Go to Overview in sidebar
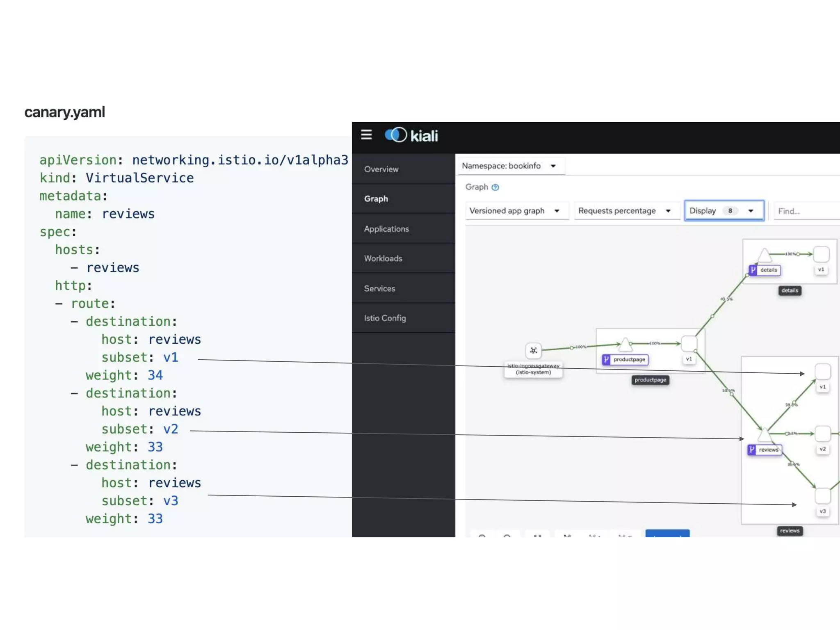This screenshot has height=630, width=840. [381, 169]
